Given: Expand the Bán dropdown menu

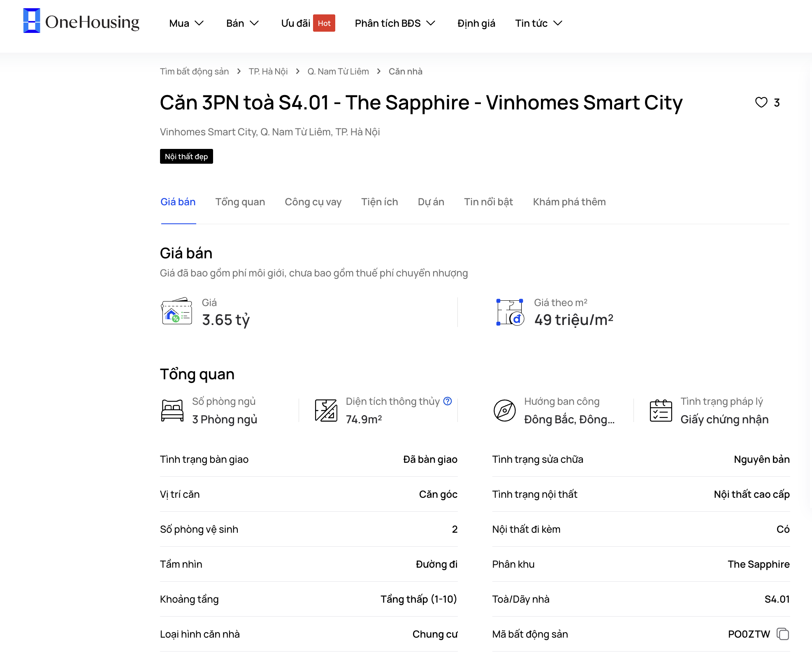Looking at the screenshot, I should 242,23.
